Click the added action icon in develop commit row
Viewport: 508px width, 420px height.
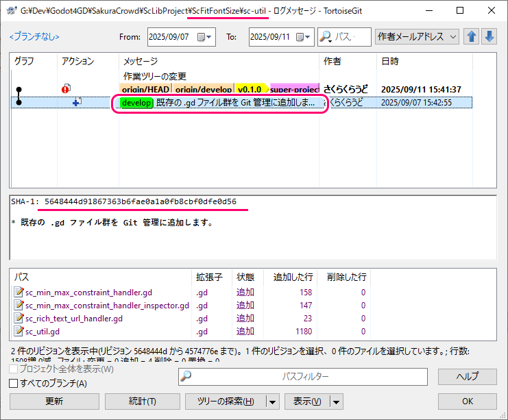[77, 102]
